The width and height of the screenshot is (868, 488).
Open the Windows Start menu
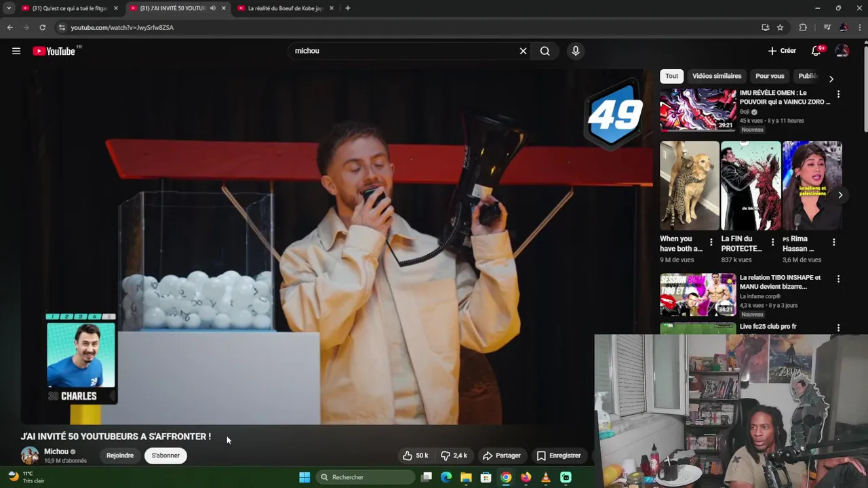click(x=304, y=477)
